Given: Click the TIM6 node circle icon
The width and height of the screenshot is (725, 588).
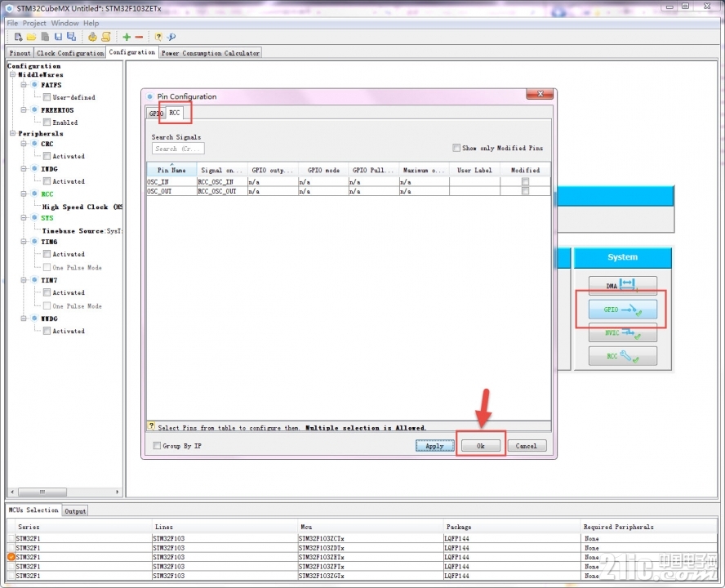Looking at the screenshot, I should pos(34,242).
